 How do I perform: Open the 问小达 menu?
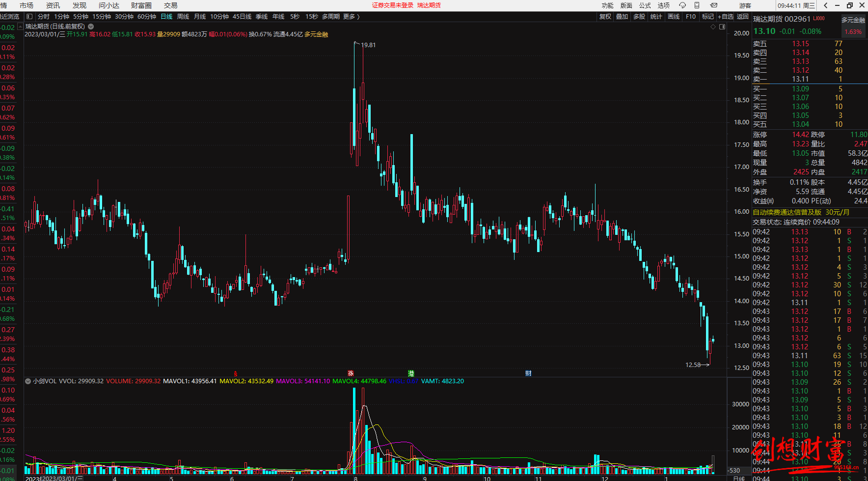pos(109,5)
